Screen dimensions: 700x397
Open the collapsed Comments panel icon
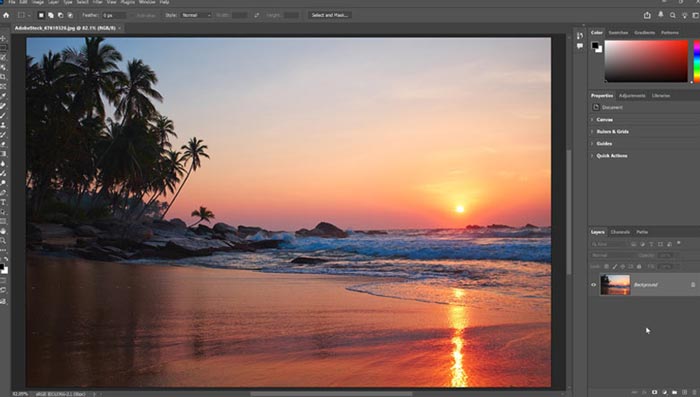579,46
